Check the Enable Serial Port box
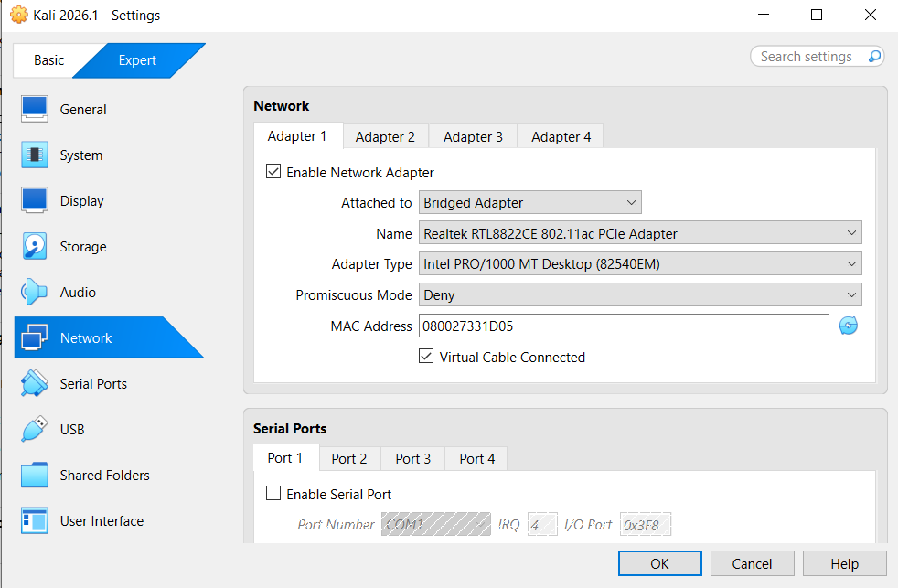Image resolution: width=898 pixels, height=588 pixels. [273, 494]
